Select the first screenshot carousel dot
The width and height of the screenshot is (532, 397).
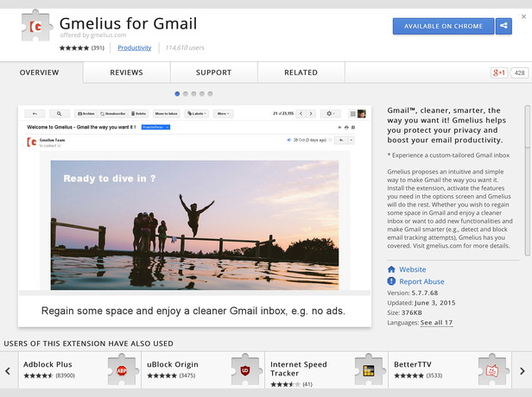coord(177,94)
